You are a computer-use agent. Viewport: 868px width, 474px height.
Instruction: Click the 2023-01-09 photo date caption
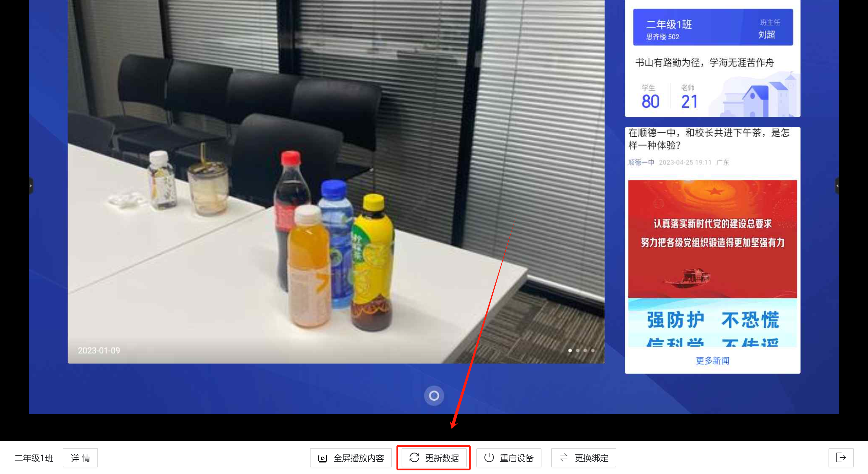[99, 351]
